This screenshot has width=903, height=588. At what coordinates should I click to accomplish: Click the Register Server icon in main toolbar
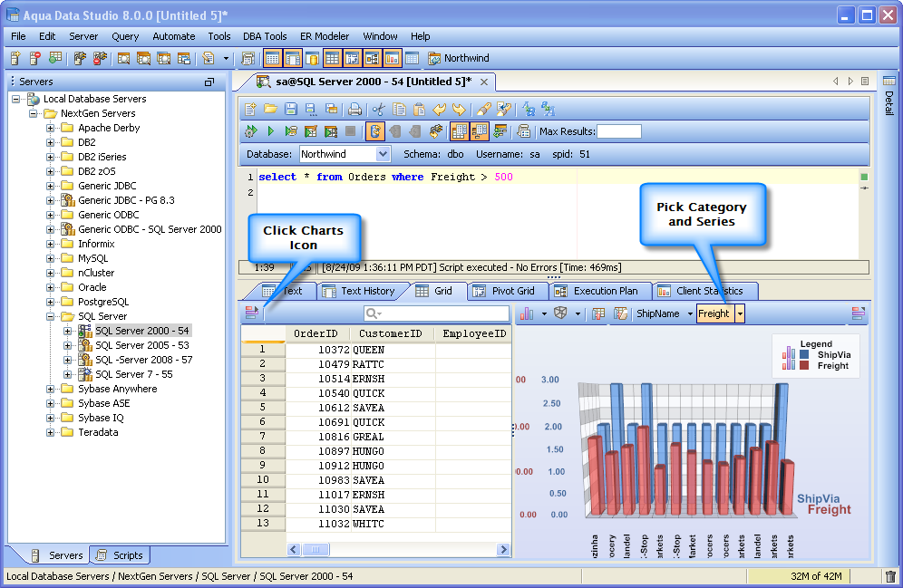click(x=15, y=58)
